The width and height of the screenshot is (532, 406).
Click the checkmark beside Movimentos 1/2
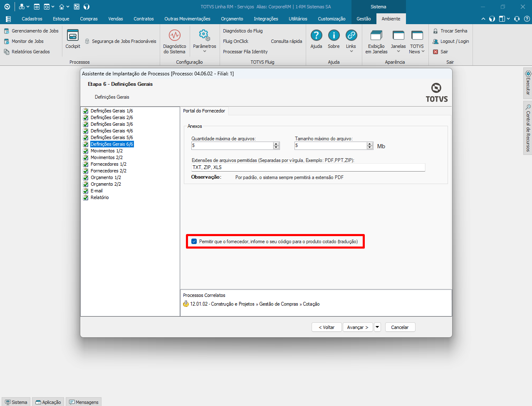[x=86, y=151]
